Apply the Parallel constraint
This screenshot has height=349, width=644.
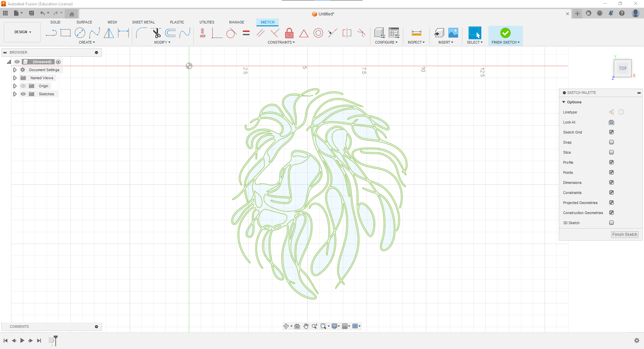click(260, 33)
